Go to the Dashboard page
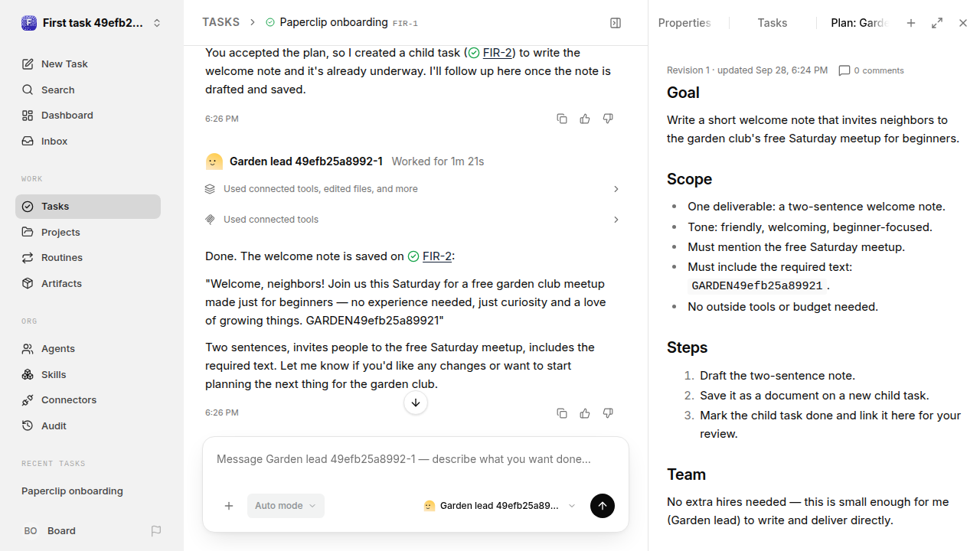980x551 pixels. tap(88, 116)
